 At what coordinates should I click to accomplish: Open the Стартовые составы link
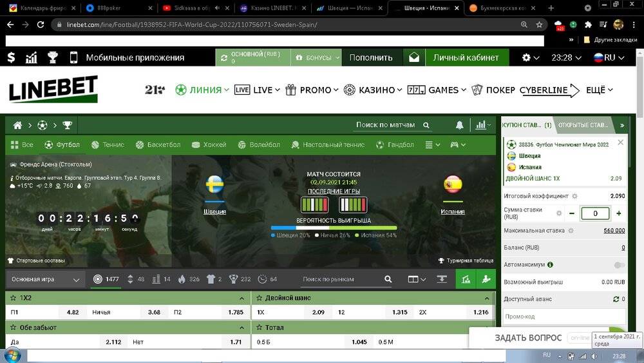coord(36,260)
